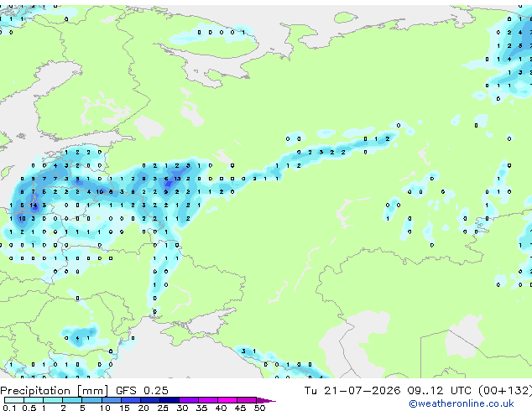Click the legend swatch between 15 and 20
This screenshot has height=411, width=532.
coord(130,400)
